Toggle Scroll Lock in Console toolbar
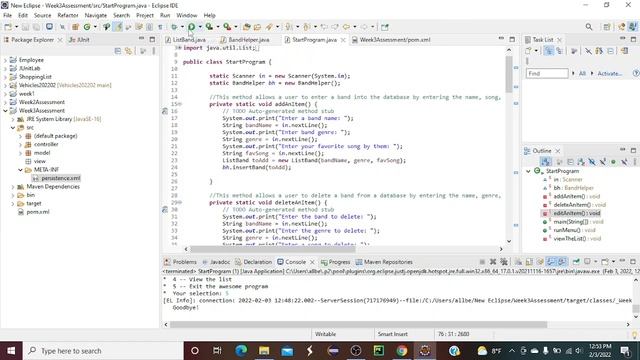The image size is (640, 360). (529, 262)
